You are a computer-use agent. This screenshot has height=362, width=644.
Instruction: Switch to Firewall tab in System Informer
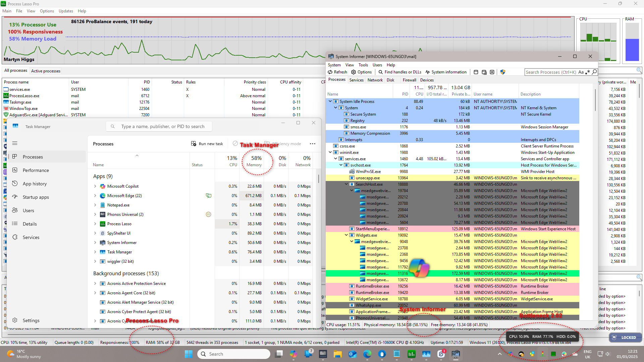(x=409, y=80)
